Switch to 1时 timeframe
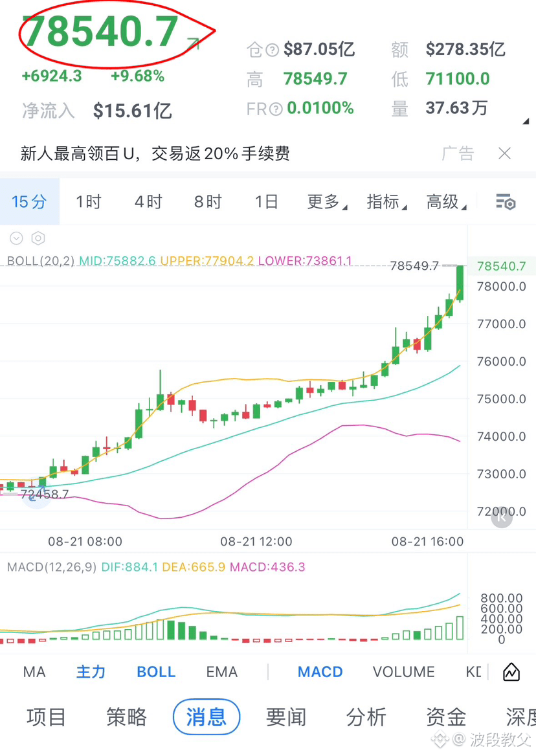The image size is (536, 756). point(89,201)
